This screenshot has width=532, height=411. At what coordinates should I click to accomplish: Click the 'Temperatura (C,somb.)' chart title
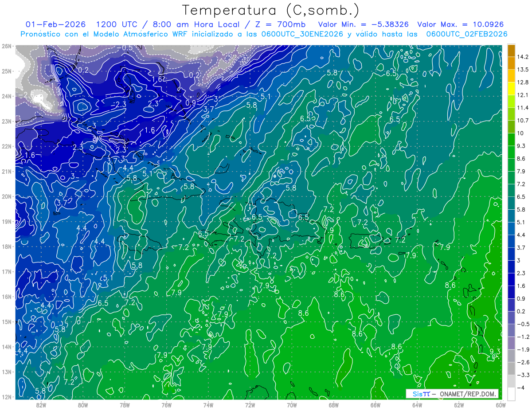[271, 10]
